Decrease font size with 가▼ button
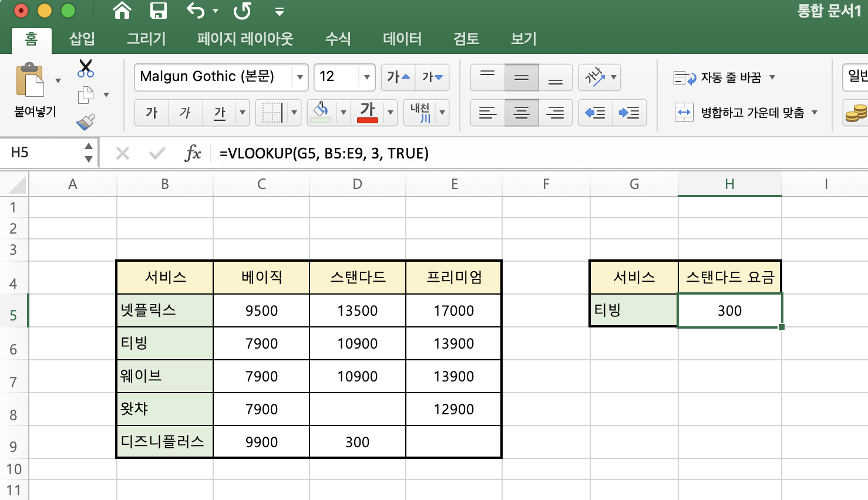This screenshot has height=500, width=868. tap(432, 77)
